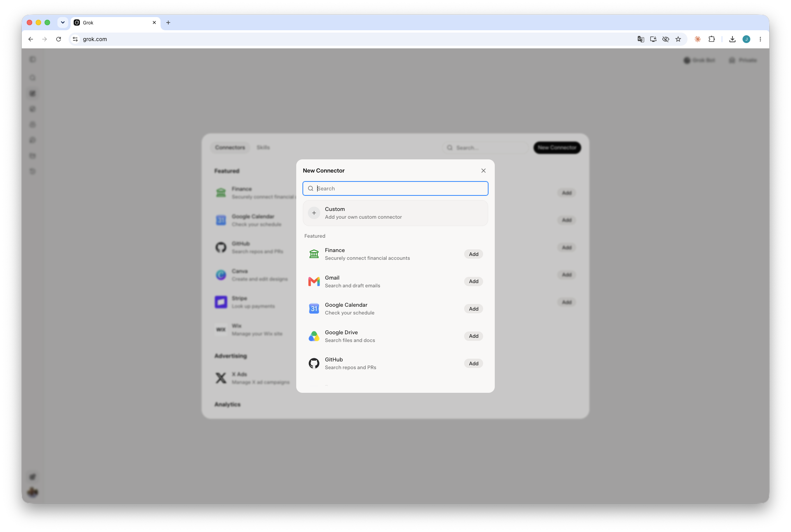Image resolution: width=791 pixels, height=532 pixels.
Task: Open Custom connector option
Action: pyautogui.click(x=395, y=213)
